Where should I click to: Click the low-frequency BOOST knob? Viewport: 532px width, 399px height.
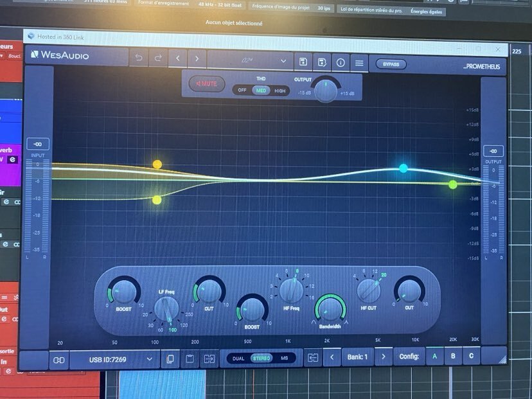(x=123, y=291)
